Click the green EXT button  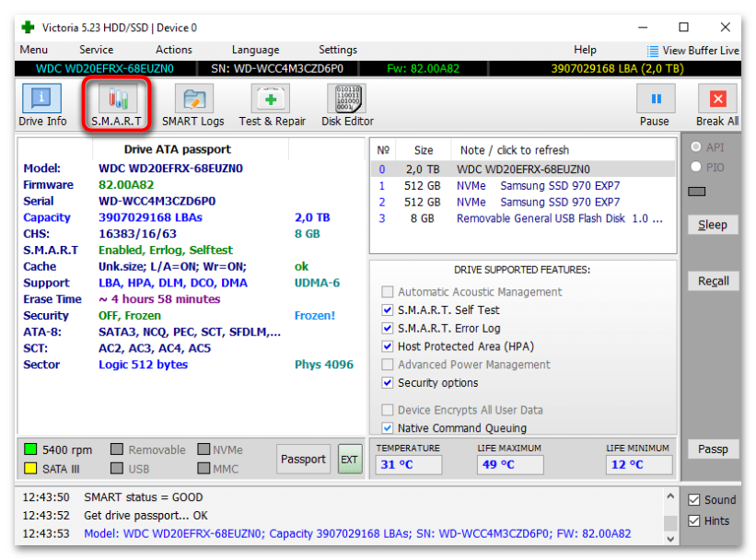(x=350, y=459)
